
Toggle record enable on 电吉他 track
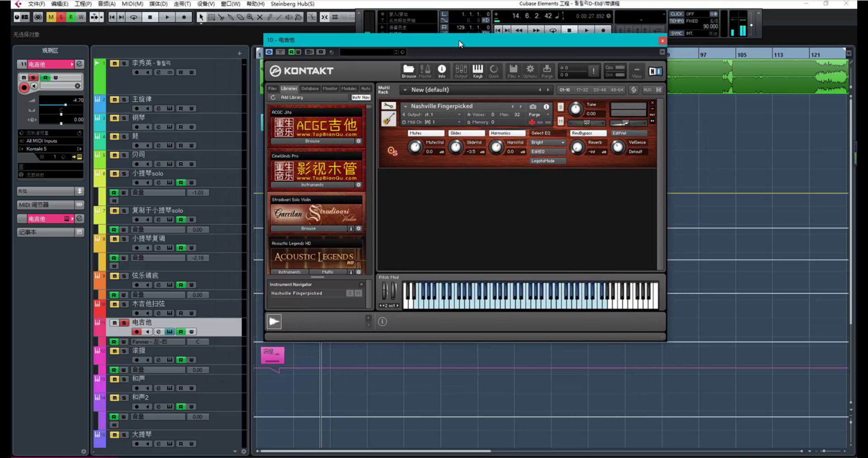pos(137,332)
